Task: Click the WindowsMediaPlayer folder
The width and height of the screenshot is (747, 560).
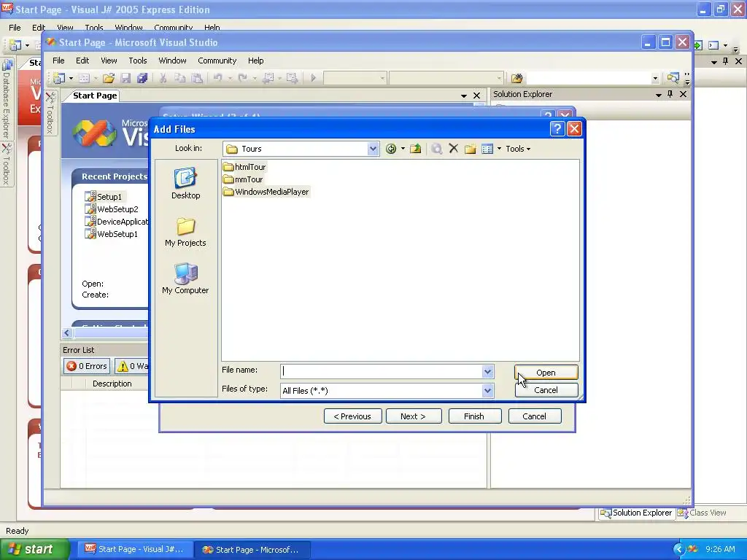Action: tap(266, 192)
